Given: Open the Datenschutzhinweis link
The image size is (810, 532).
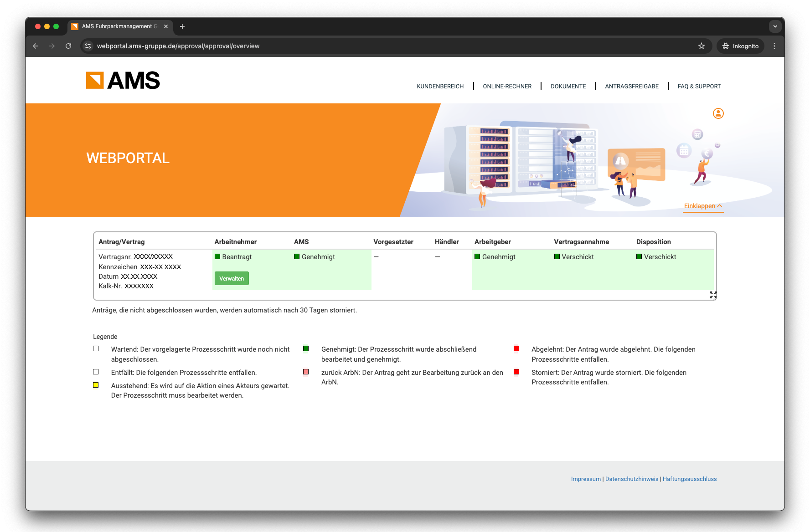Looking at the screenshot, I should 631,479.
